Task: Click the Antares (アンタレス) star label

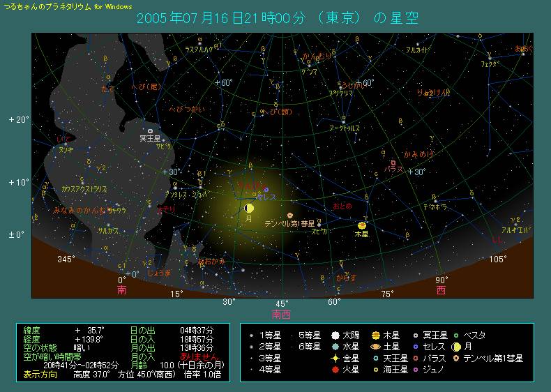Action: click(x=174, y=195)
